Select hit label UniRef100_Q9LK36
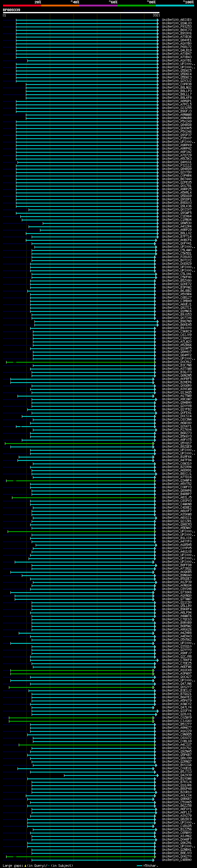The width and height of the screenshot is (197, 868). click(177, 206)
